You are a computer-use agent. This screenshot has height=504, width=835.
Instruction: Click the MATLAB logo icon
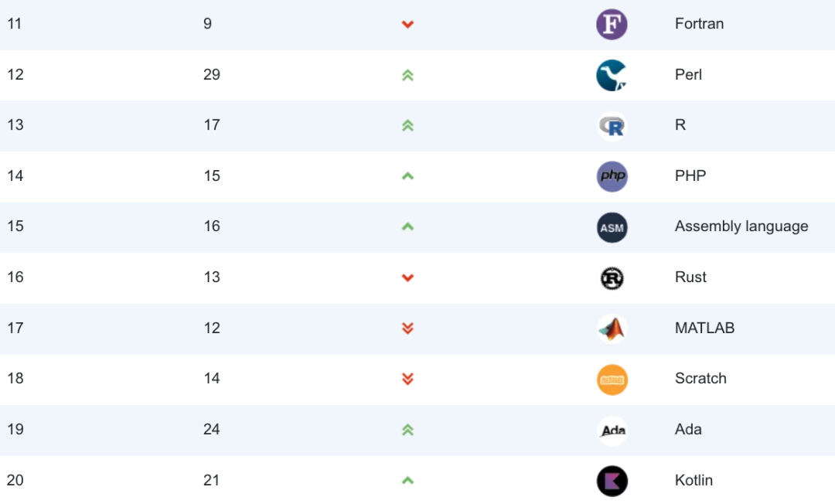(x=612, y=329)
